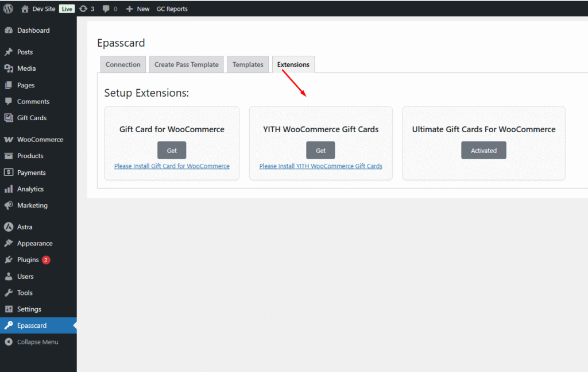Click the WordPress logo icon
The image size is (588, 372).
8,9
